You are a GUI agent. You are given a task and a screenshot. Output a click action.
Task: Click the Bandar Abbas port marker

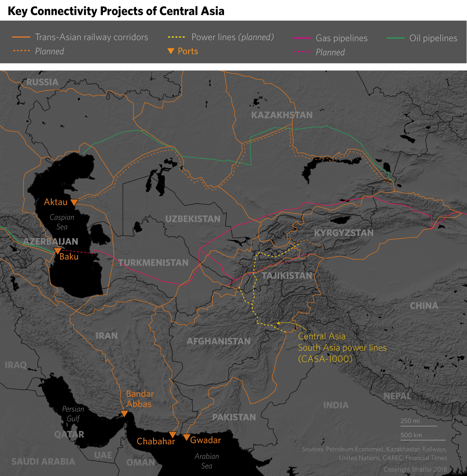124,414
